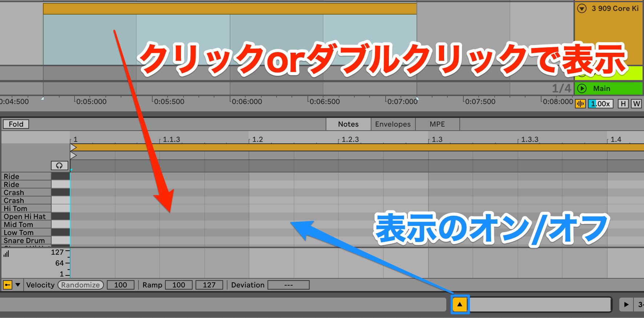Click the 1.00x zoom value box

click(x=601, y=104)
